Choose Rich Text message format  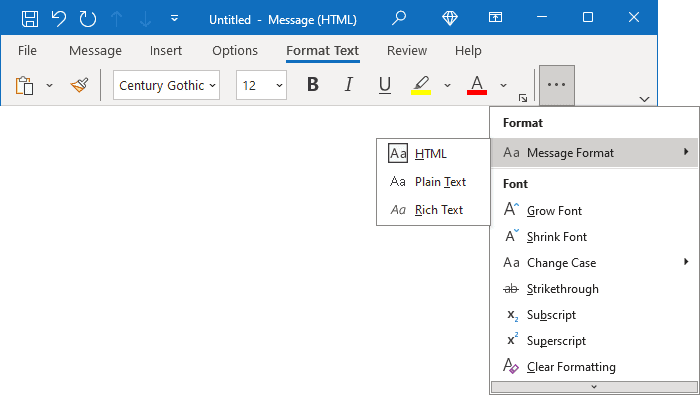tap(433, 210)
